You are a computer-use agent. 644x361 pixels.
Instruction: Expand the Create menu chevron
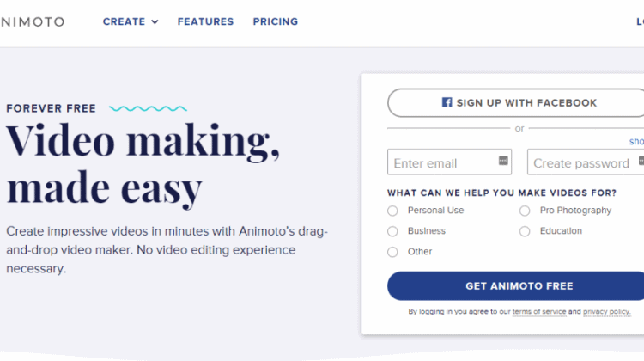pyautogui.click(x=155, y=22)
